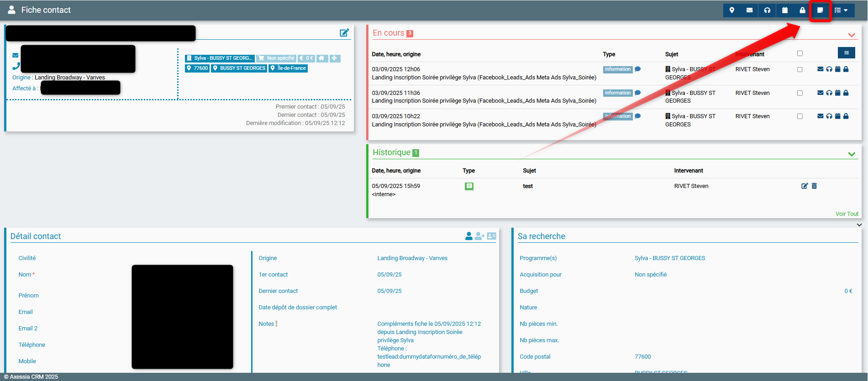Click the grouped actions button in En cours table

pos(846,53)
